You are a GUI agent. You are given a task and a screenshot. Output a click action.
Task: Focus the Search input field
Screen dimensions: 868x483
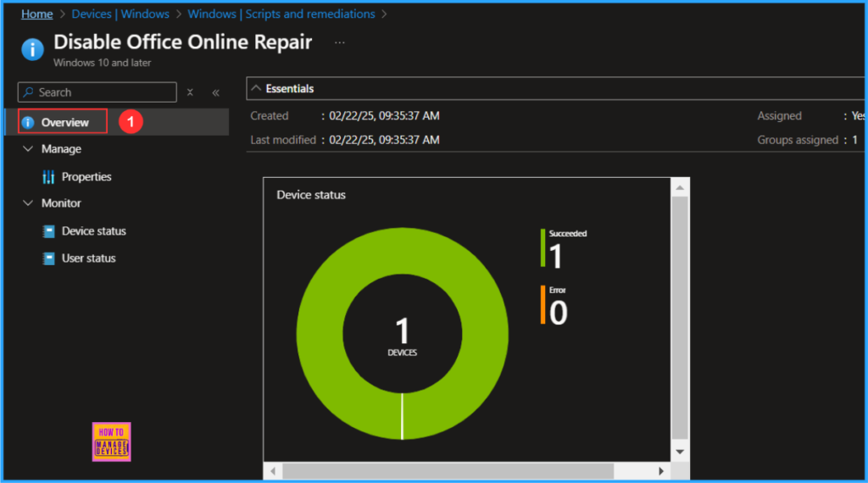coord(97,92)
